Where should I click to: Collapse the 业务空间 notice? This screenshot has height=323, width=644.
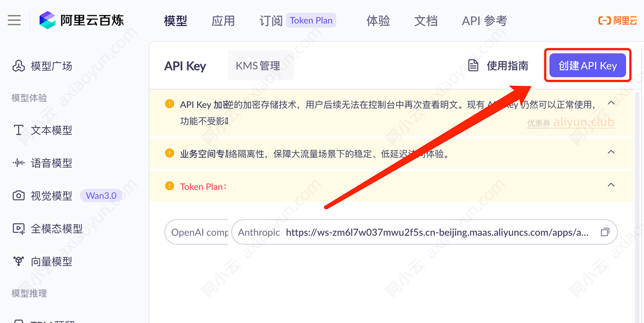point(611,152)
